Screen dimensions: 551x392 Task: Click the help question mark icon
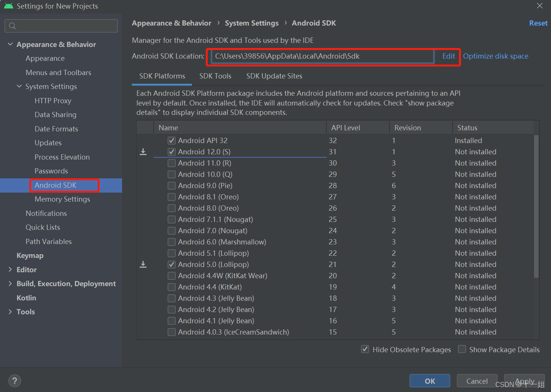tap(15, 381)
